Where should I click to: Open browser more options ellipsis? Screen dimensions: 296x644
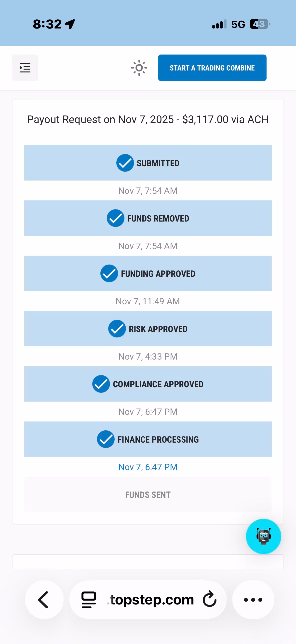click(253, 600)
